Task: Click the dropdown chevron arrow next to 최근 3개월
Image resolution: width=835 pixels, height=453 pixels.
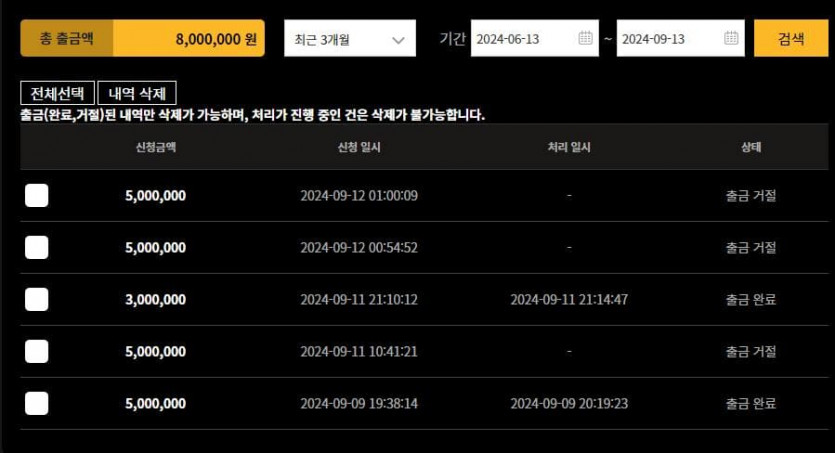Action: 398,40
